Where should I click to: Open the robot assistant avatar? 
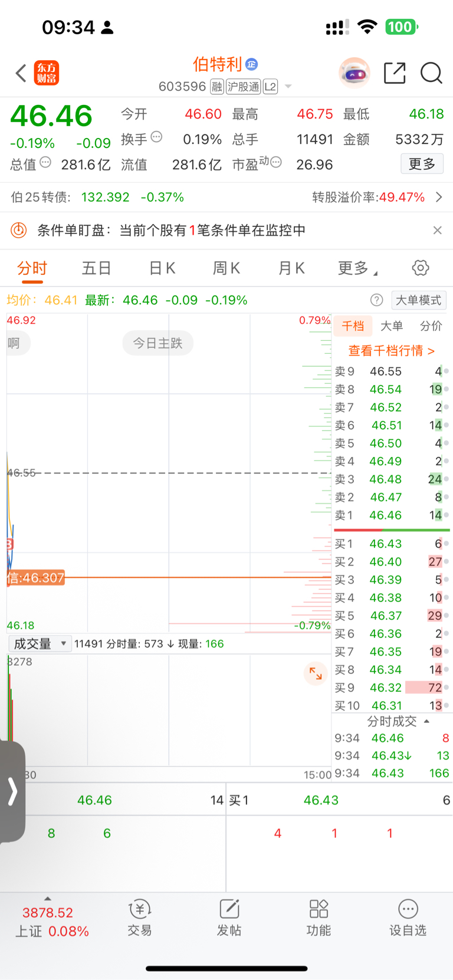(x=354, y=73)
